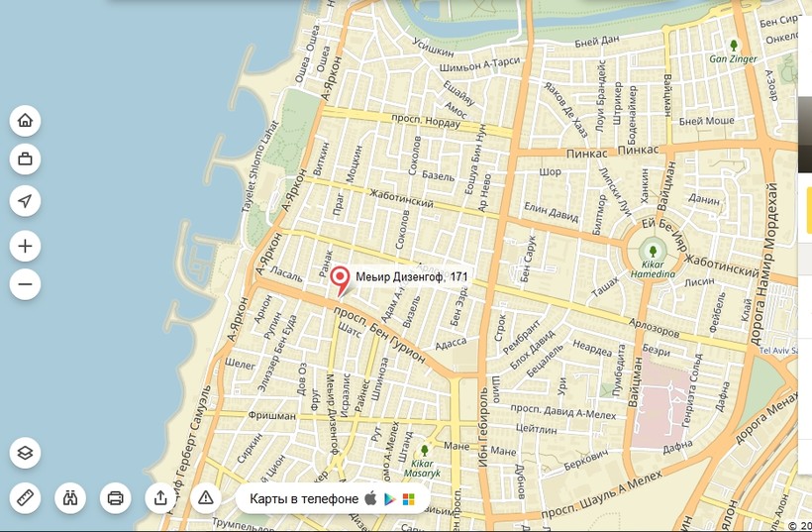Zoom out with the minus button

coord(25,284)
